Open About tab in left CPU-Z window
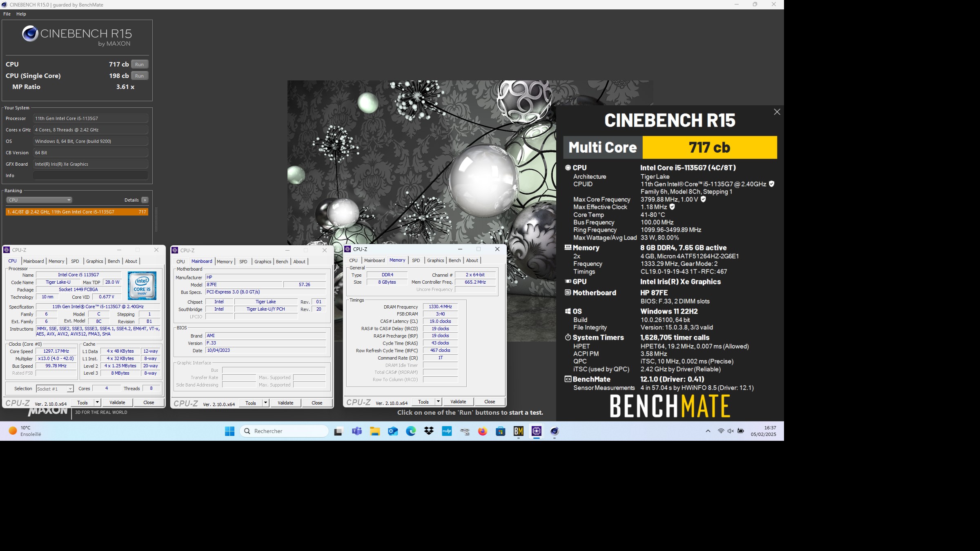 131,261
